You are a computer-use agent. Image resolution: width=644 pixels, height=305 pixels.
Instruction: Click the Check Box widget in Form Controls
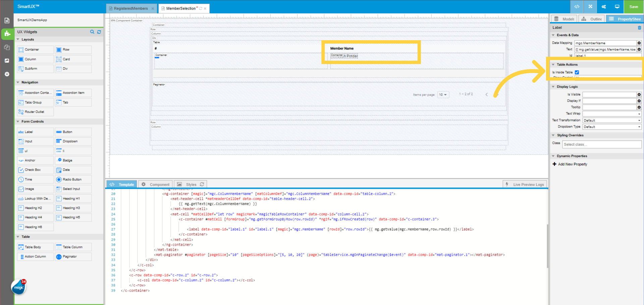pos(35,170)
